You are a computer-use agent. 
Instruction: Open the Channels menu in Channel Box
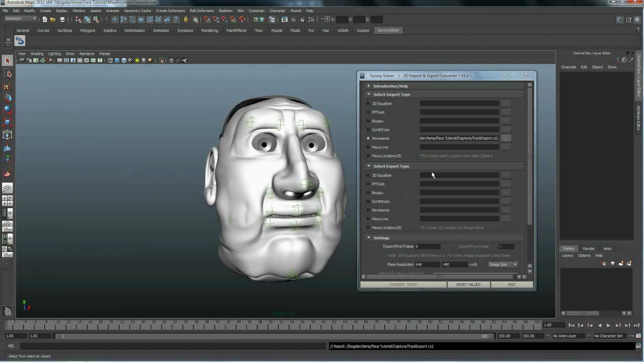[569, 67]
